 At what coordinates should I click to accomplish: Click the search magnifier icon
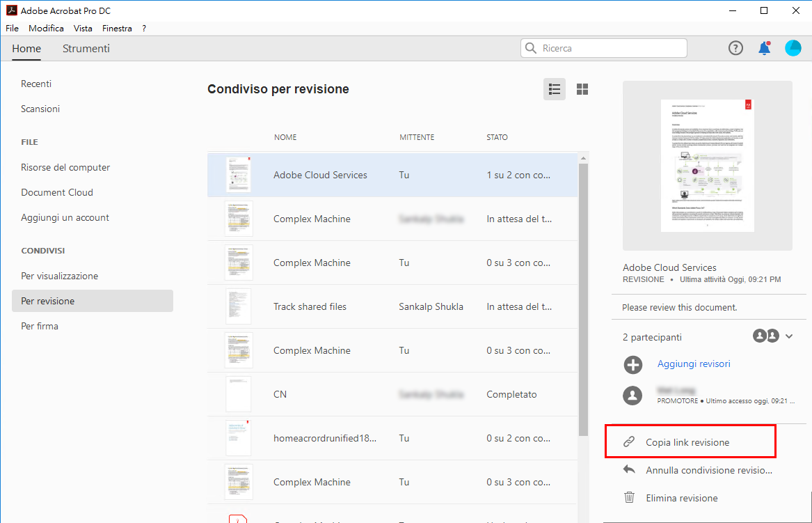click(531, 48)
